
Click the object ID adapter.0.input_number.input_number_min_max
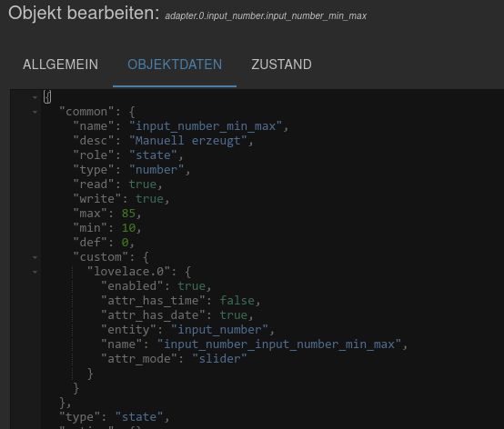tap(266, 16)
